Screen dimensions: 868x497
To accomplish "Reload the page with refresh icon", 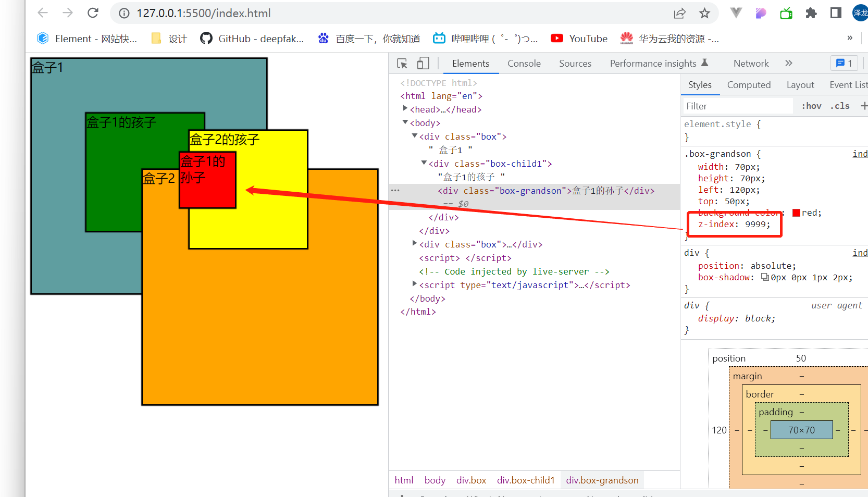I will (x=93, y=13).
